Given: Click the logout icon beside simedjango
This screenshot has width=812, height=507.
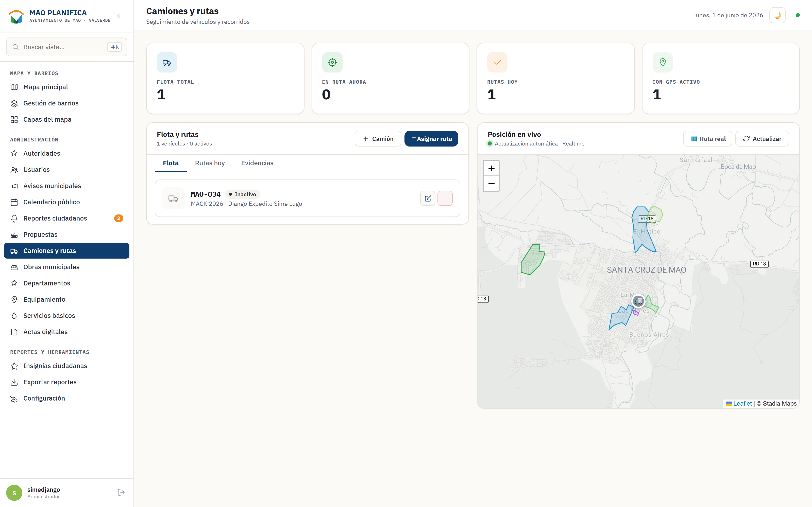Looking at the screenshot, I should click(x=121, y=492).
